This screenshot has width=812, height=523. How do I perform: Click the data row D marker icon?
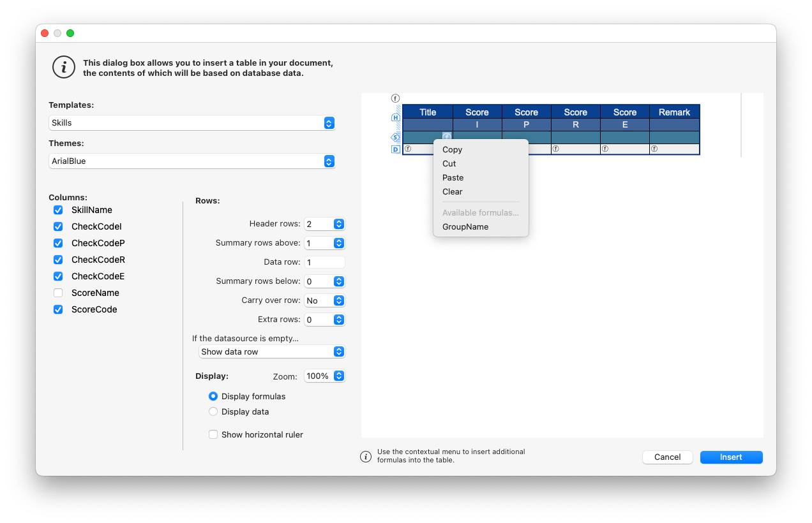tap(395, 149)
